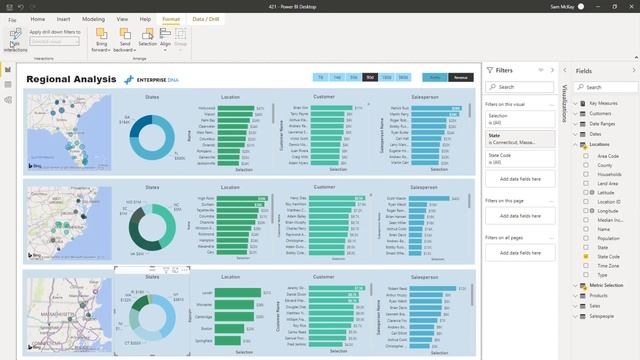Click the Filters funnel icon
The image size is (640, 360).
coord(490,70)
